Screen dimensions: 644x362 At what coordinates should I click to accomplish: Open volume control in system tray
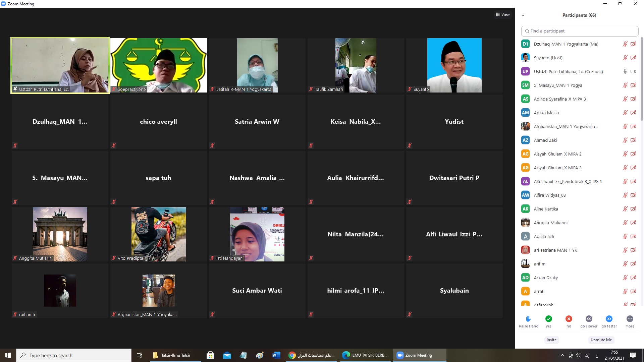(578, 355)
